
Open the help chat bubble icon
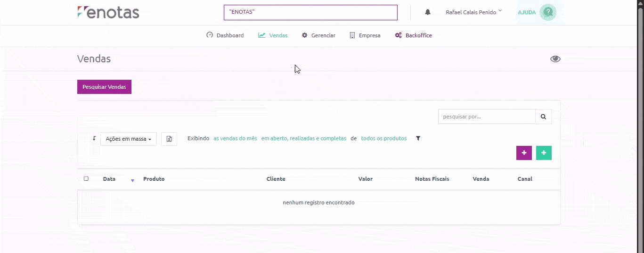pos(548,12)
